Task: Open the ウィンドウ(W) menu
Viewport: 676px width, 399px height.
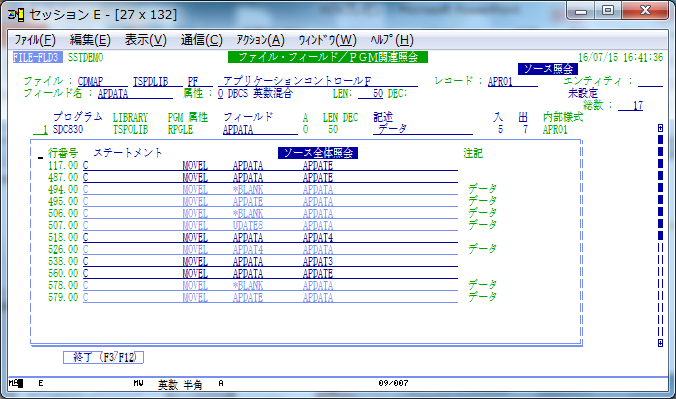Action: [x=328, y=40]
